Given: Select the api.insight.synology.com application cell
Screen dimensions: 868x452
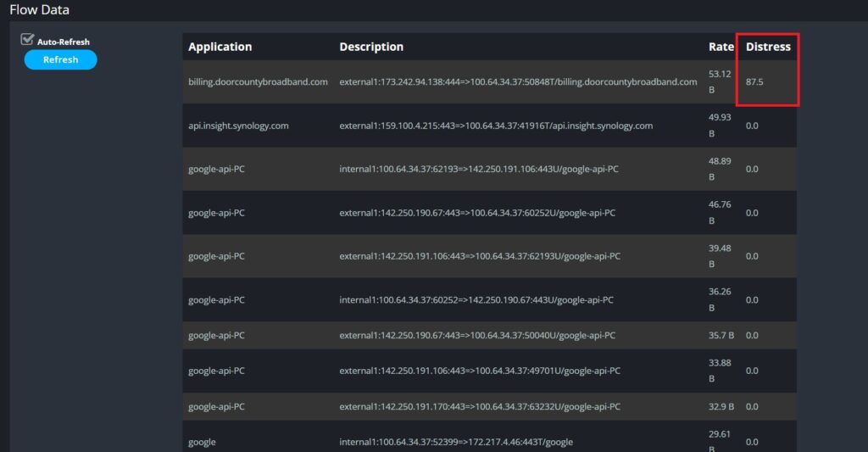Looking at the screenshot, I should tap(238, 126).
